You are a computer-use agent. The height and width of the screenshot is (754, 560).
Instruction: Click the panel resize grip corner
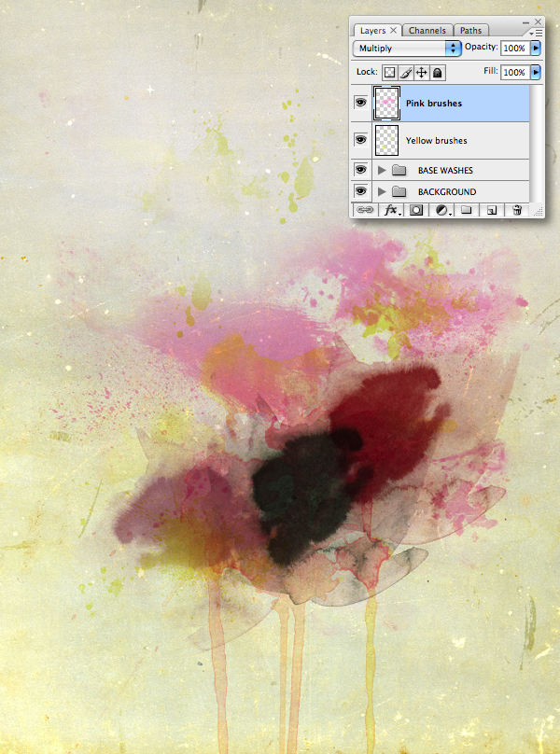click(538, 211)
